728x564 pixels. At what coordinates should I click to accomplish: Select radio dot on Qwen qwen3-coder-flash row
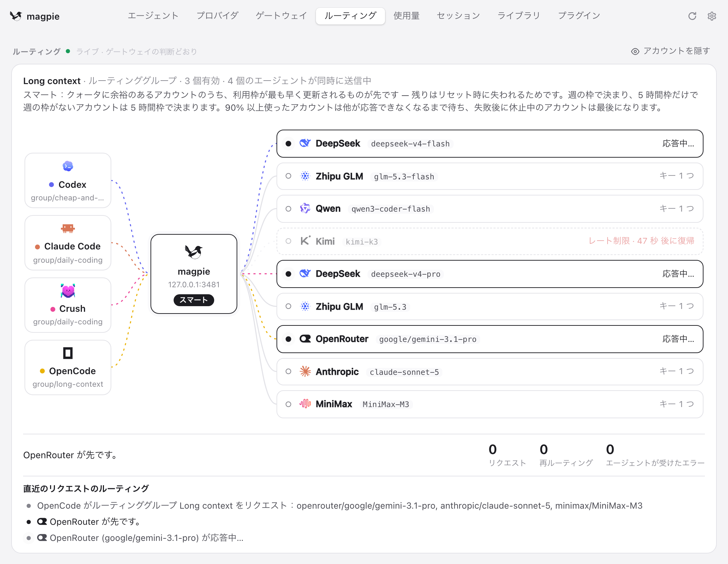tap(288, 209)
